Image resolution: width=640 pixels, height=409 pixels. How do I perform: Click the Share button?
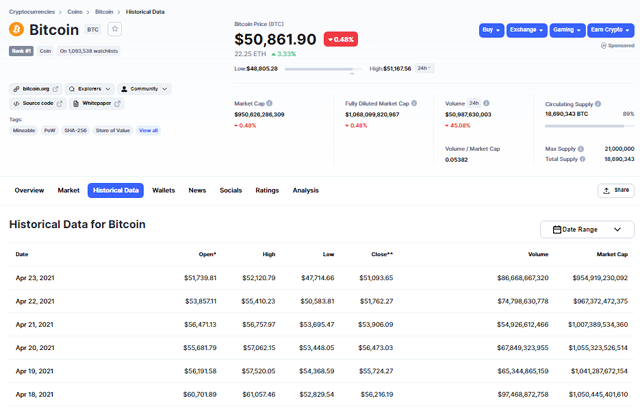616,191
